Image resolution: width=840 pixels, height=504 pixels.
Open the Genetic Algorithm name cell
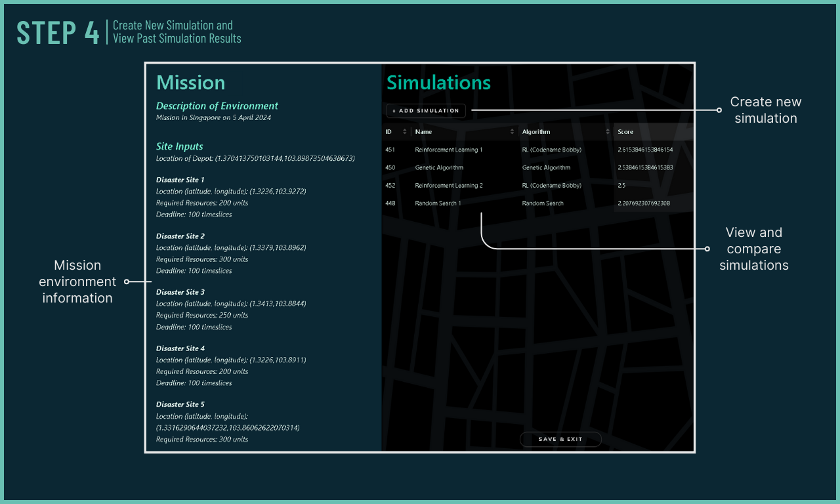439,167
